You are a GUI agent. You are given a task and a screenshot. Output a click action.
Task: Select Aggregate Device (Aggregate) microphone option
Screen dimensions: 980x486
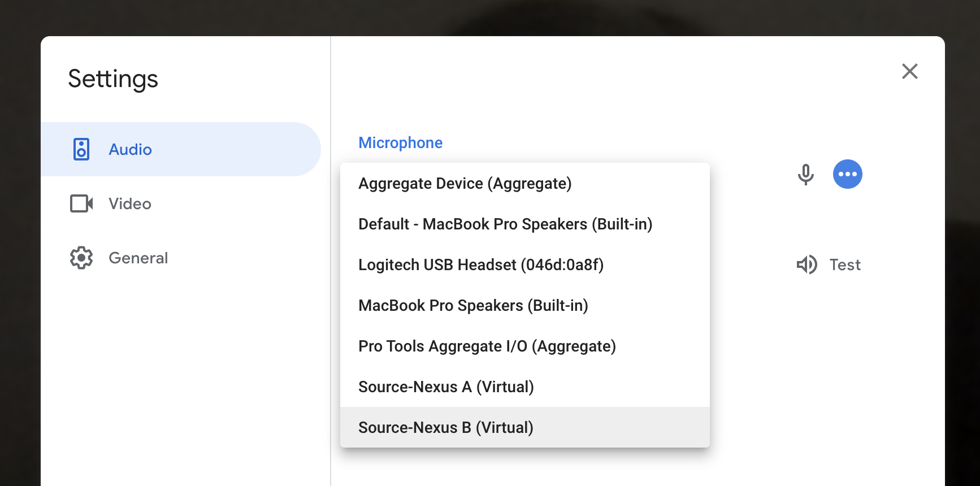(x=465, y=184)
